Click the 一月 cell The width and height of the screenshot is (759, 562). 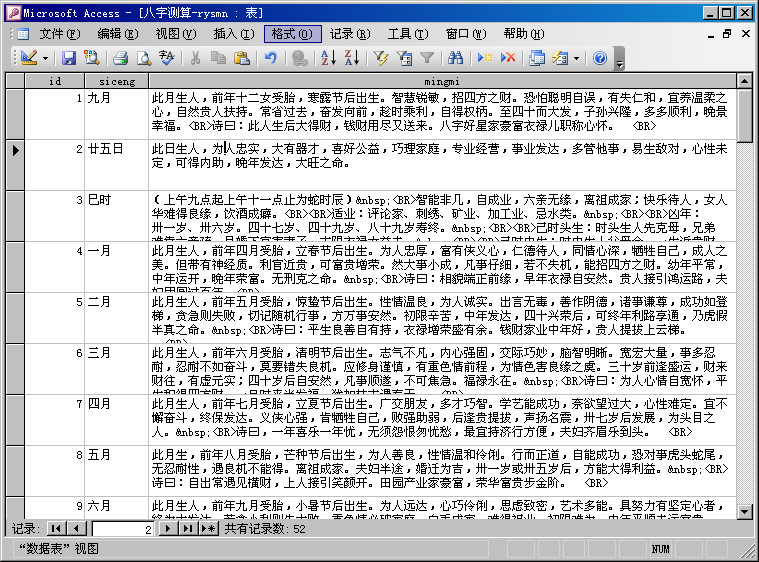[117, 267]
